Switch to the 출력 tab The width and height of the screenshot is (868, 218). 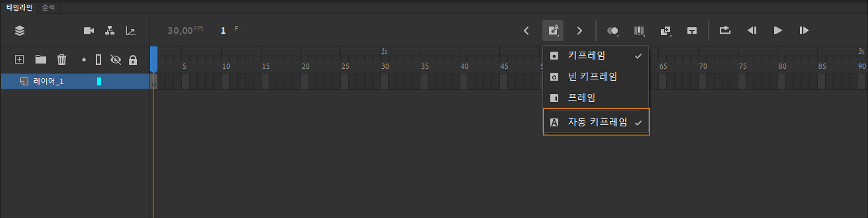coord(48,7)
